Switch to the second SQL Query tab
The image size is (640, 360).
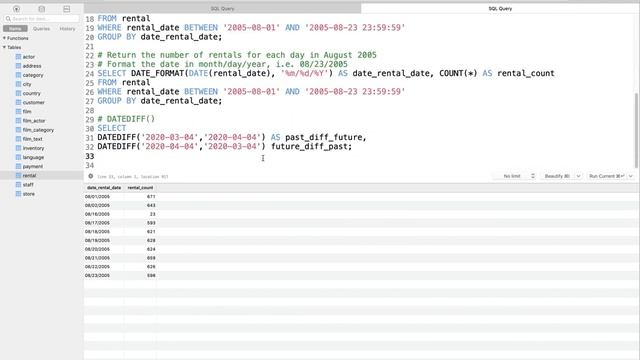[x=500, y=9]
